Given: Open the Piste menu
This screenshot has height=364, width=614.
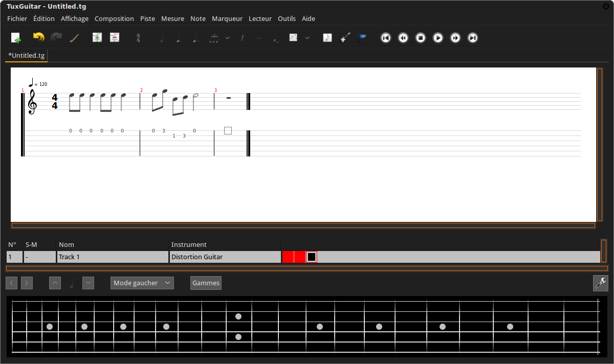Looking at the screenshot, I should [148, 18].
